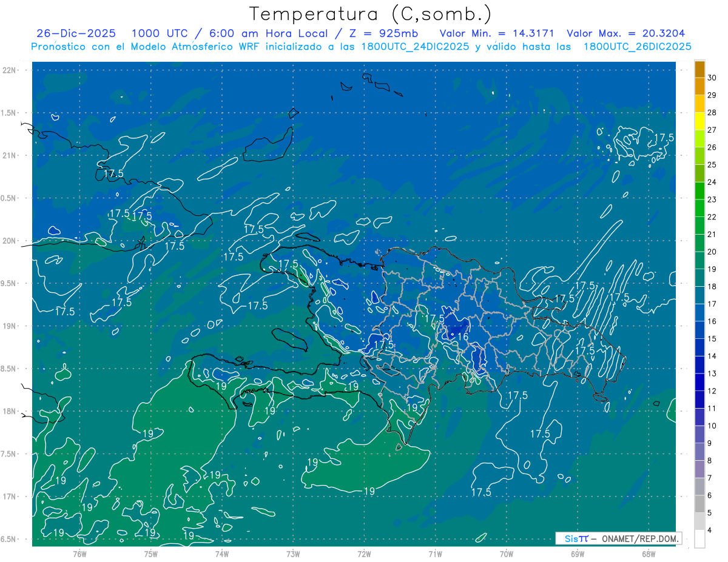Click the color scale value 30

pyautogui.click(x=712, y=78)
